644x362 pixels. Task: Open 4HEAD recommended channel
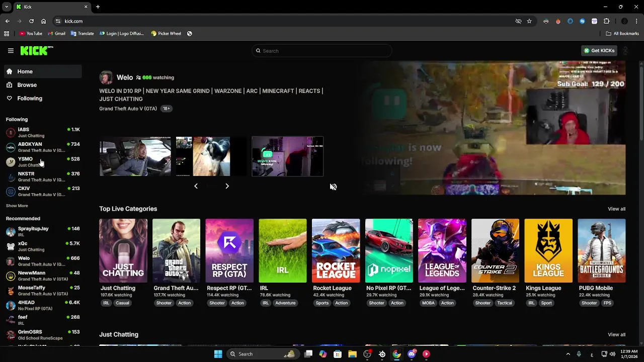point(43,305)
